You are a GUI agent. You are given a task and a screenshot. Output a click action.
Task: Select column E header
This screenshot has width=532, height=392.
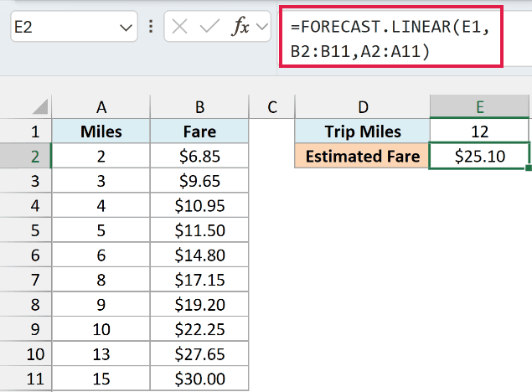coord(479,107)
